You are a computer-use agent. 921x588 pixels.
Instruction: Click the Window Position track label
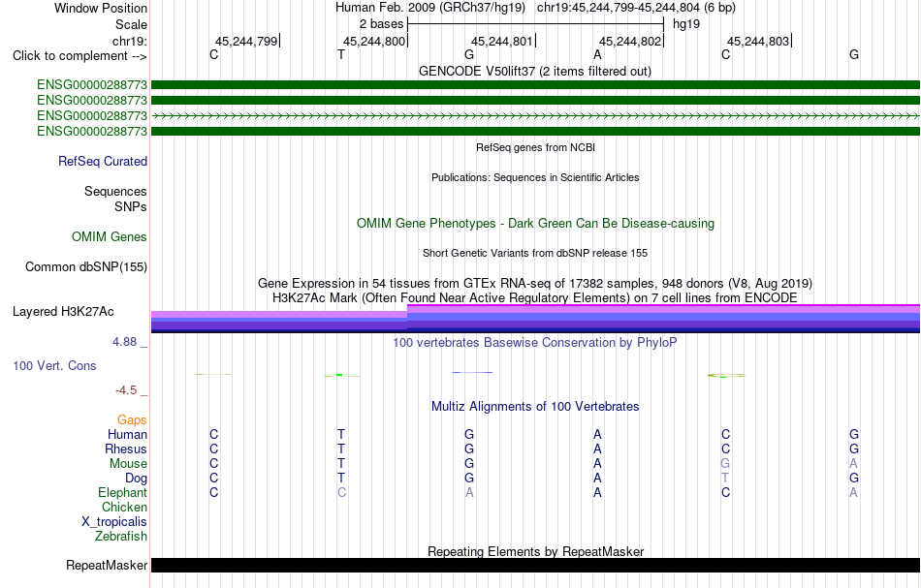coord(101,8)
